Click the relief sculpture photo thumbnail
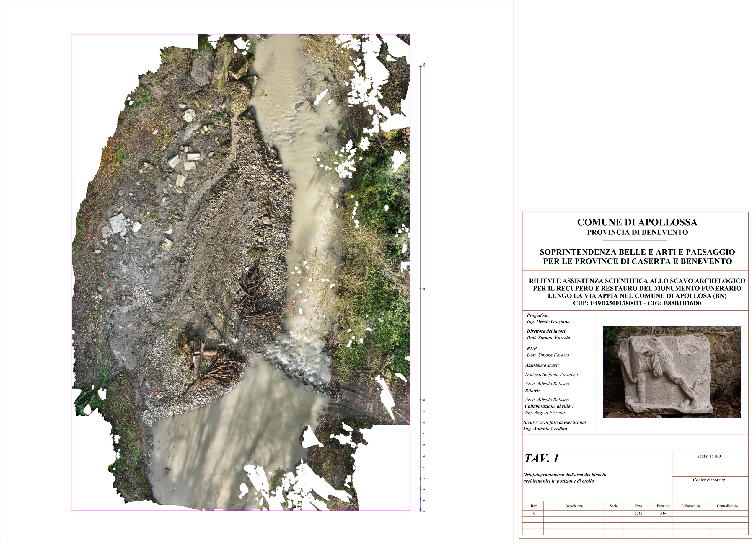Image resolution: width=756 pixels, height=544 pixels. pos(672,372)
